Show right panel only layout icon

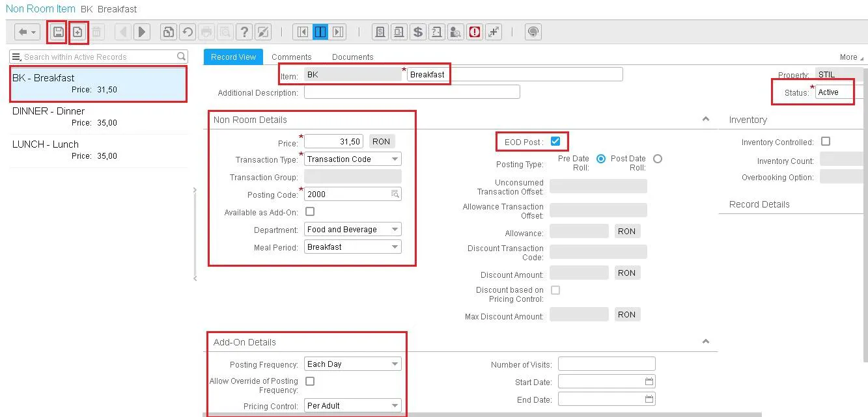click(x=337, y=31)
